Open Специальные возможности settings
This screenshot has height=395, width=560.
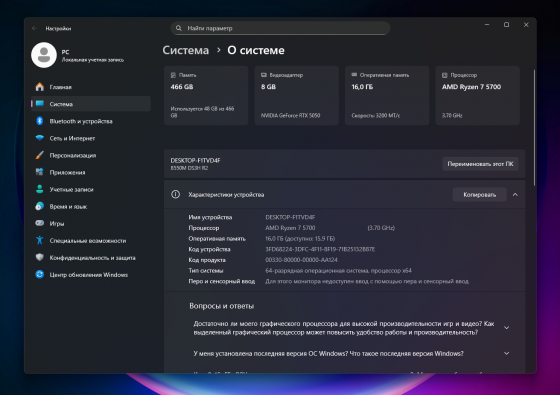tap(91, 240)
